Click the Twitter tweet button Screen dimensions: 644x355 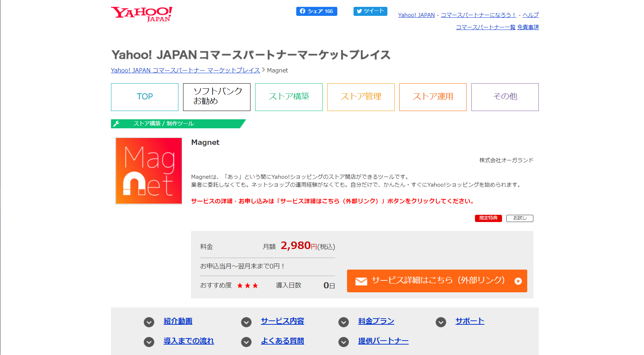point(370,11)
